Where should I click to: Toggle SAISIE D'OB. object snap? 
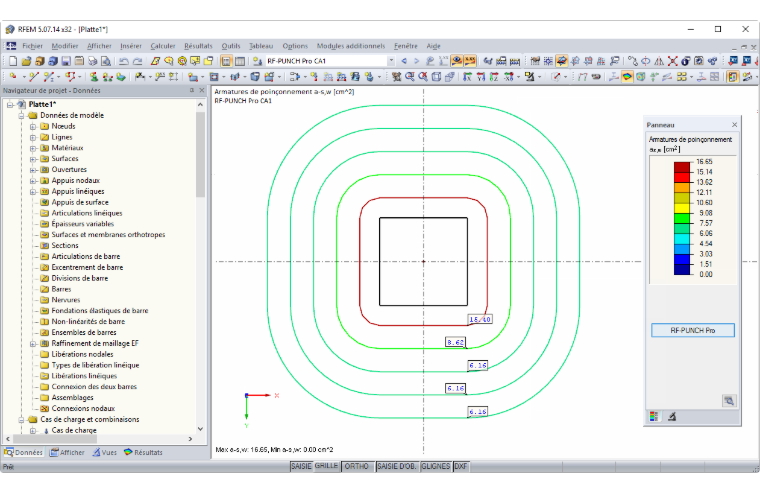click(397, 466)
